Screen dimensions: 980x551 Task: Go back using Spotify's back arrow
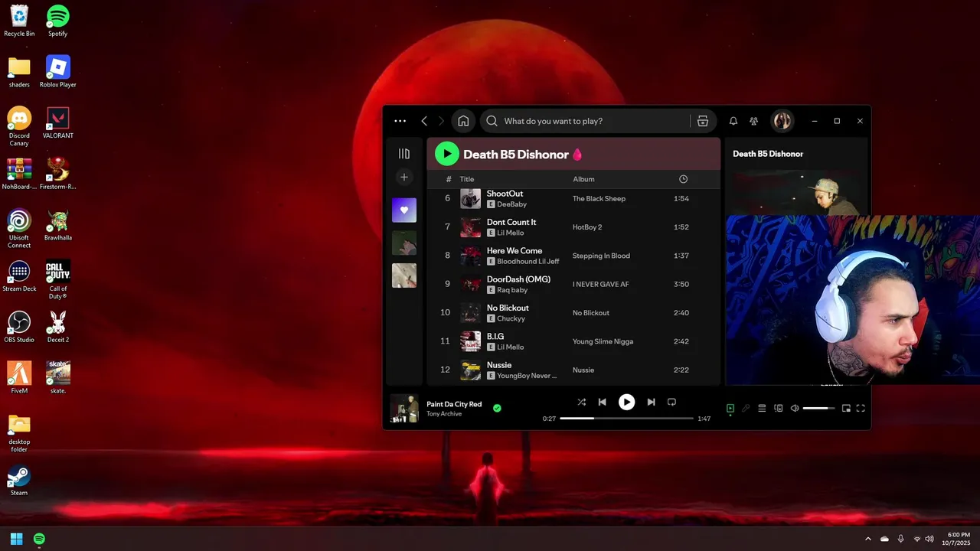pos(424,121)
